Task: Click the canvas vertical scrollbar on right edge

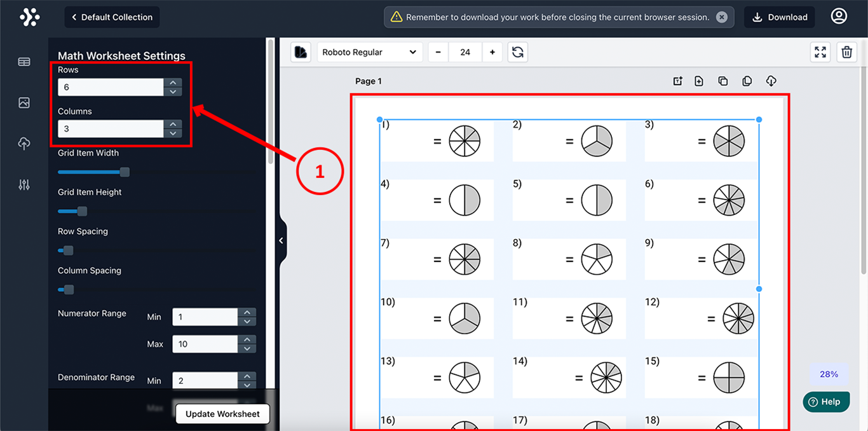Action: pyautogui.click(x=863, y=172)
